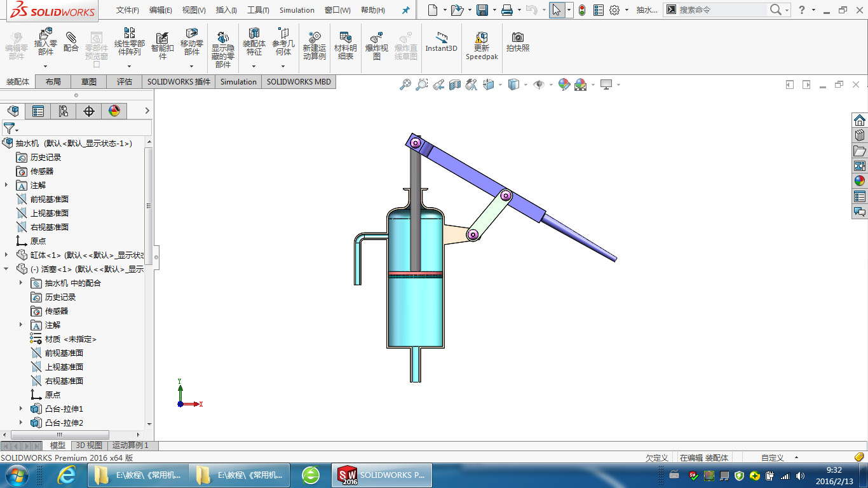
Task: Click the Save disk icon
Action: click(482, 10)
